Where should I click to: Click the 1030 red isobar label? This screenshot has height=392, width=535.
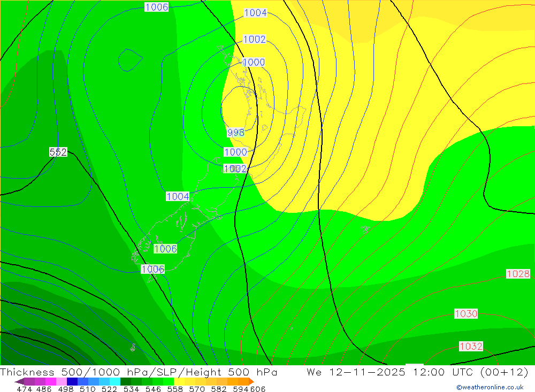466,313
